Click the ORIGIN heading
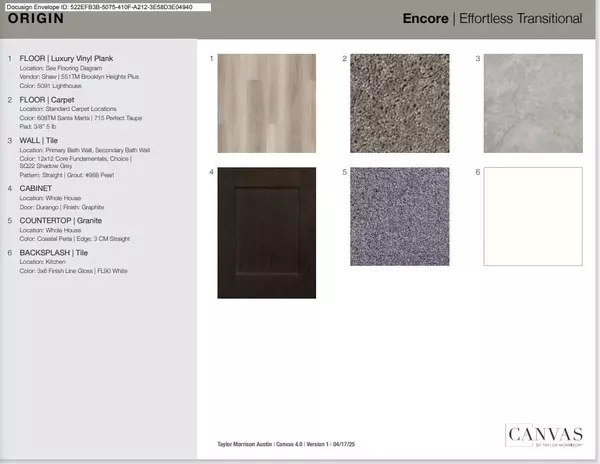The height and width of the screenshot is (464, 600). tap(36, 19)
